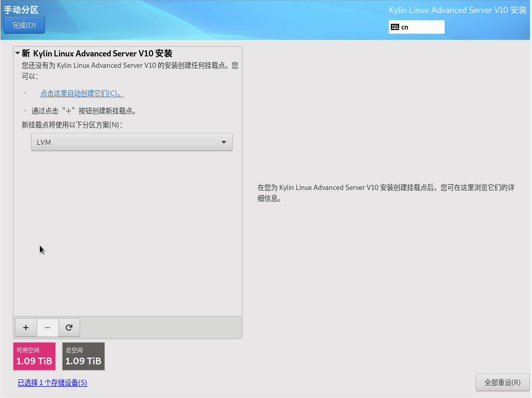This screenshot has height=398, width=532.
Task: Collapse the new Kylin Linux installation section
Action: [17, 53]
